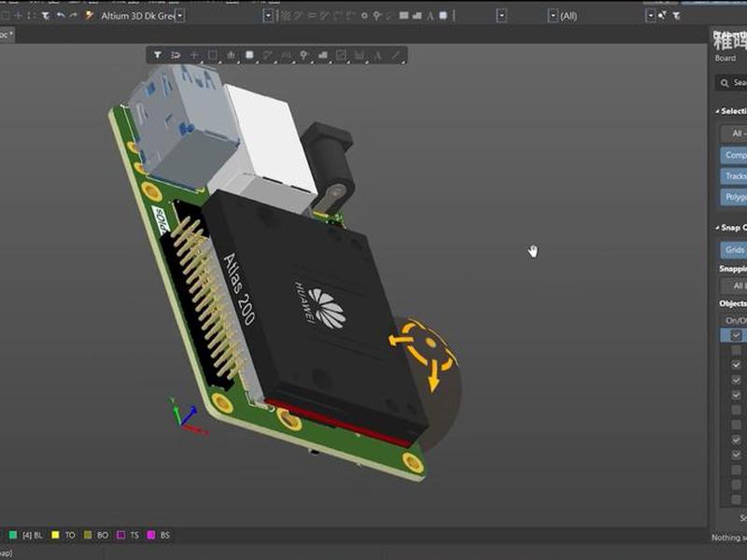Click the snapping objects icon right of the floating bar funnel
Image resolution: width=747 pixels, height=560 pixels.
click(176, 55)
